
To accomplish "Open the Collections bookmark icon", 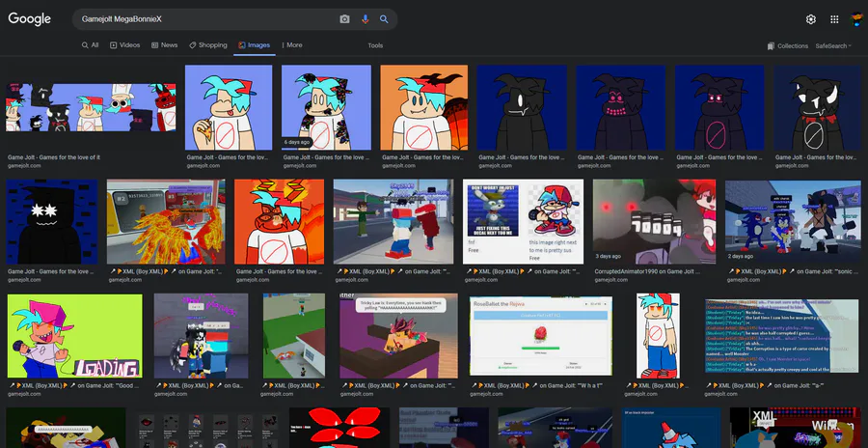I will point(771,46).
